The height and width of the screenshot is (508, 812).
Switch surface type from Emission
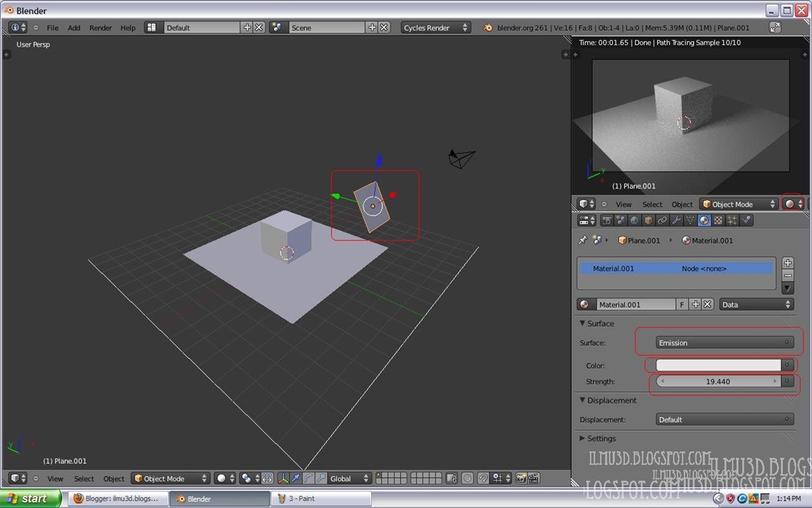(x=724, y=343)
